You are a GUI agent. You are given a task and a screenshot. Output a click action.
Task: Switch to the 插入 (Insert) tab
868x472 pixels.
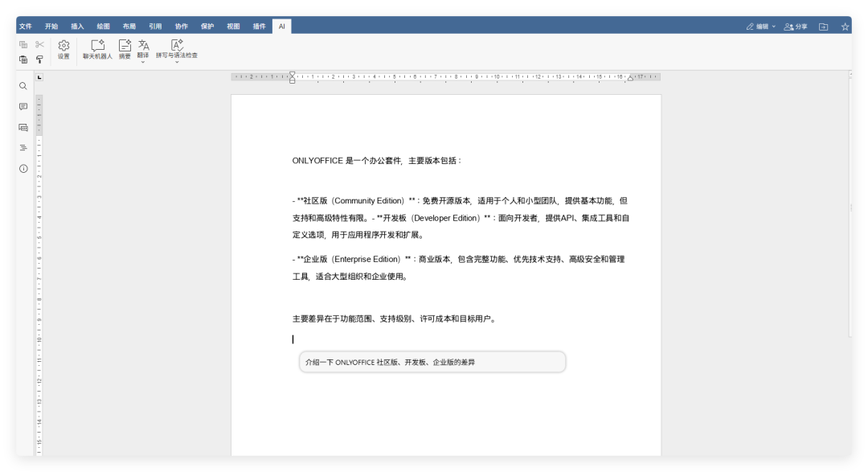(77, 26)
